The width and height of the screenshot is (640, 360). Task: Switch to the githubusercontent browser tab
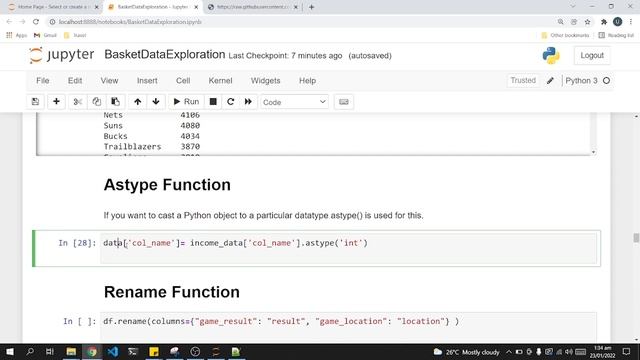(x=253, y=7)
